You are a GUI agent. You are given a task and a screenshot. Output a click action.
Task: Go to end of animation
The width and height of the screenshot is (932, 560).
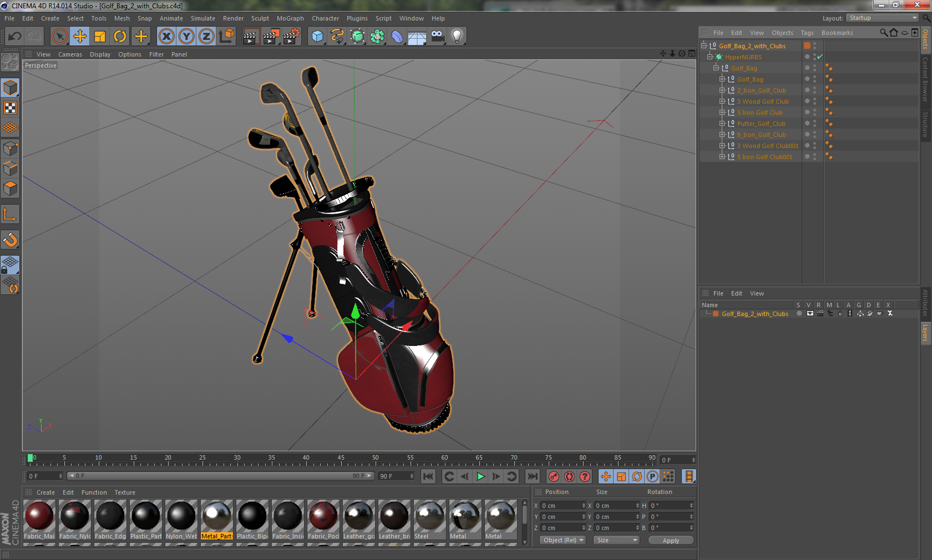pyautogui.click(x=532, y=476)
